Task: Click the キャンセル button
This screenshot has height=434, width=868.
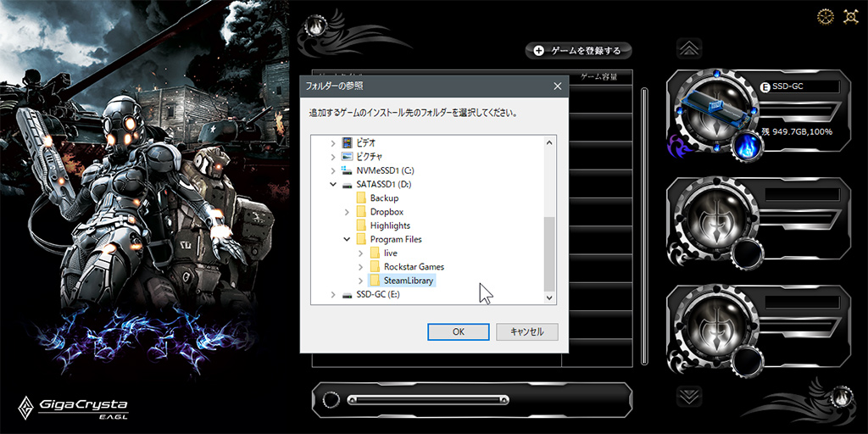Action: coord(527,331)
